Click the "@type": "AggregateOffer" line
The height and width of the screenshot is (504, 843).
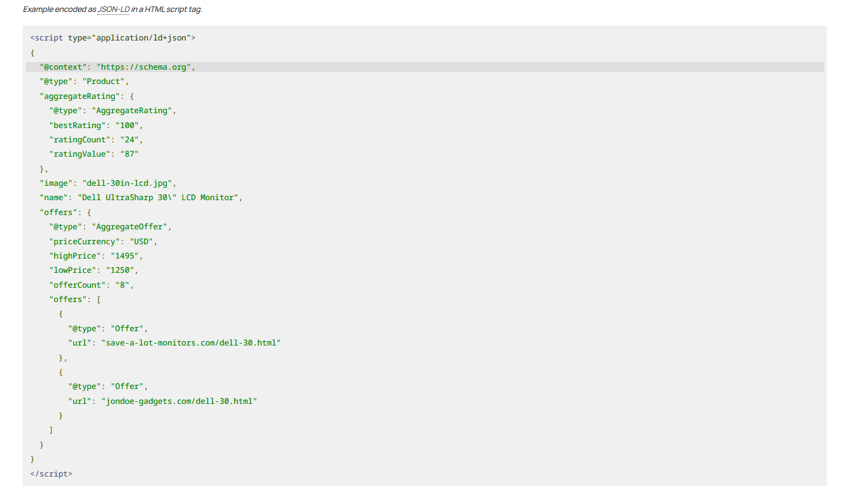pyautogui.click(x=110, y=227)
